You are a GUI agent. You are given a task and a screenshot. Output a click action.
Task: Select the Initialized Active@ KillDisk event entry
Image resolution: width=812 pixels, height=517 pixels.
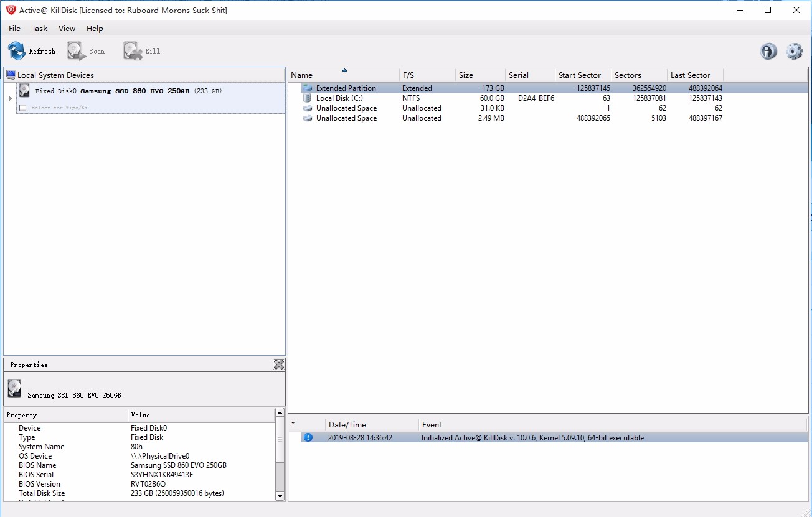point(532,438)
